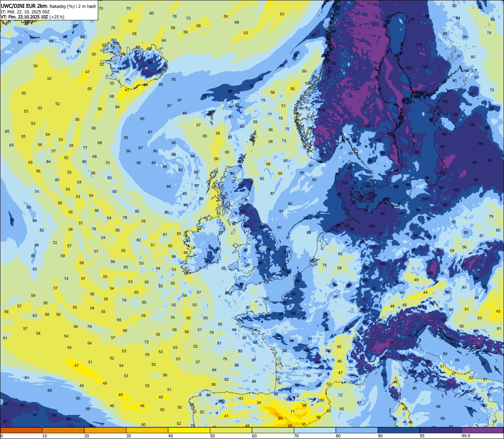This screenshot has height=439, width=504.
Task: Click the 50–60% pale yellow legend swatch
Action: pyautogui.click(x=231, y=430)
